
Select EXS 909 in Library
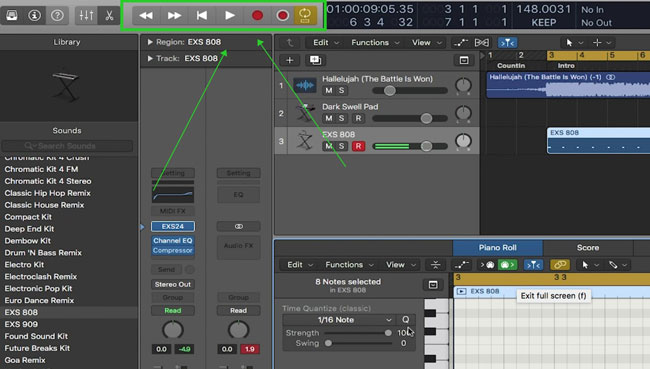[x=21, y=324]
